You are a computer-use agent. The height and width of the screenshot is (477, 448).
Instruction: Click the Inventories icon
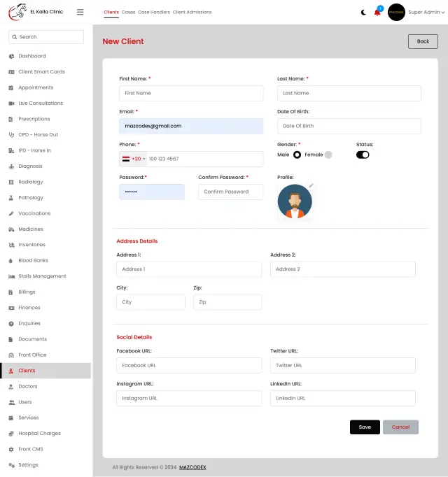[11, 245]
